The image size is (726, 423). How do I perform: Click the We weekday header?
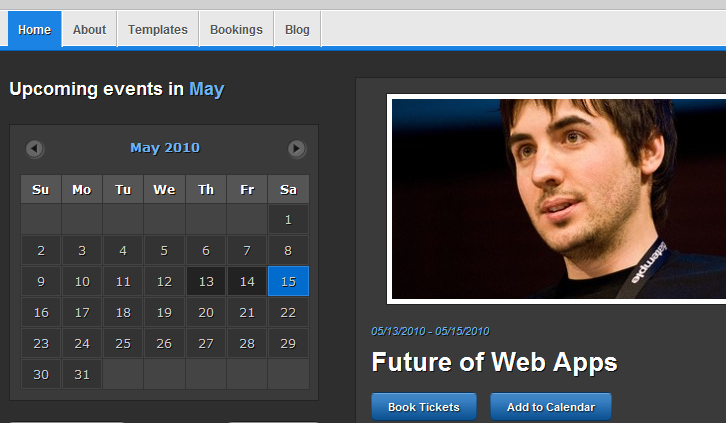click(164, 189)
